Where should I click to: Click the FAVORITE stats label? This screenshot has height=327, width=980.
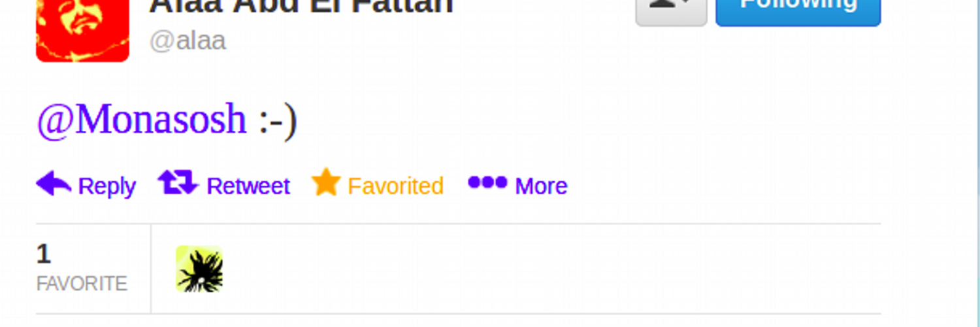(x=82, y=284)
